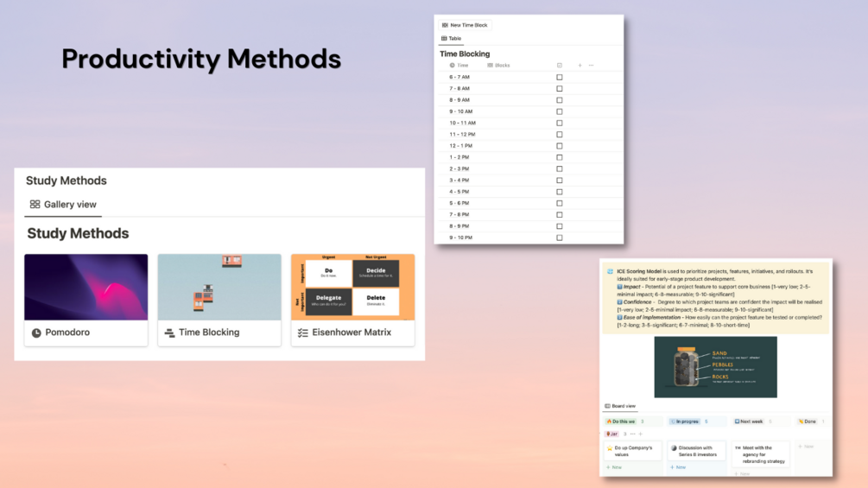Check the 2 - 3 PM checkbox

tap(560, 168)
